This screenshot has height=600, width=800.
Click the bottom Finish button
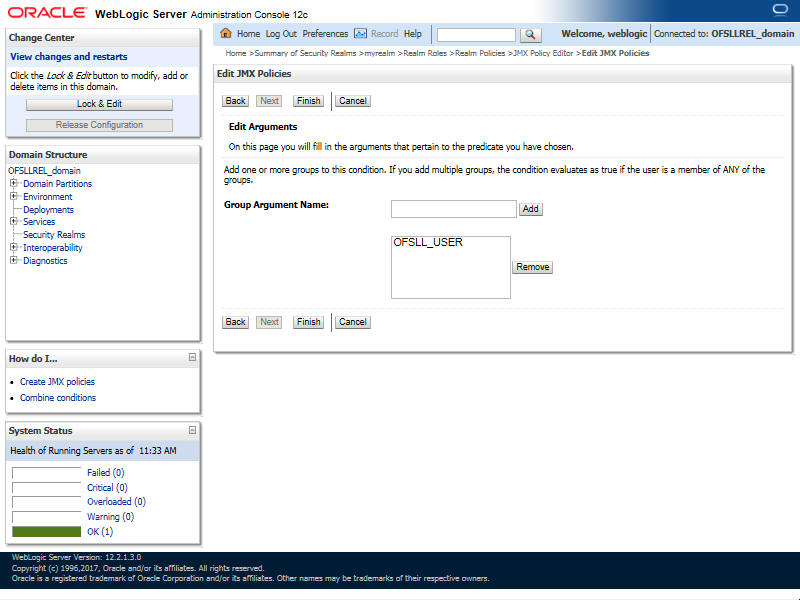[x=308, y=322]
